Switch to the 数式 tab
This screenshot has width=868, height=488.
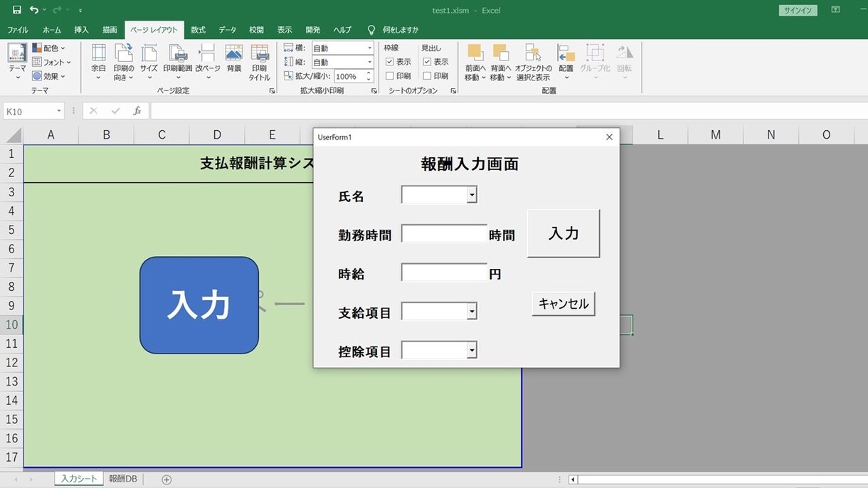[x=198, y=30]
